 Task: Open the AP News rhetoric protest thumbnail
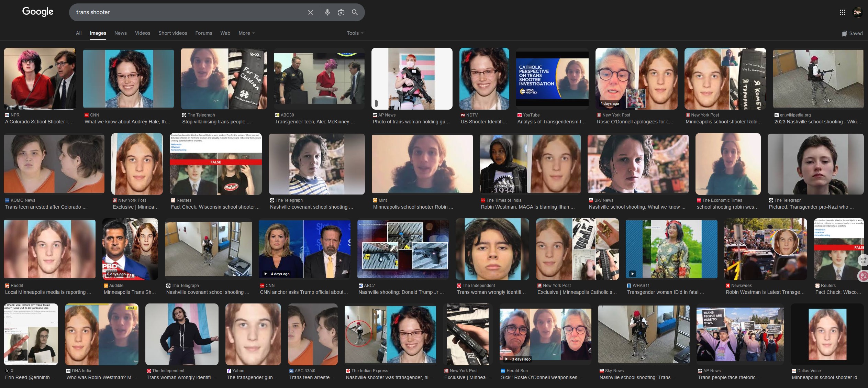click(x=740, y=334)
